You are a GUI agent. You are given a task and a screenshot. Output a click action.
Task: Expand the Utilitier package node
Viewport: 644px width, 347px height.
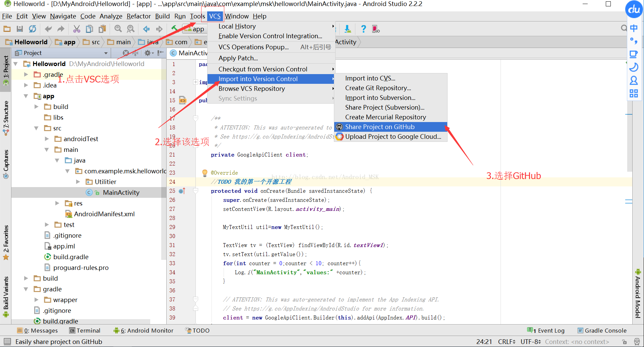pos(78,182)
